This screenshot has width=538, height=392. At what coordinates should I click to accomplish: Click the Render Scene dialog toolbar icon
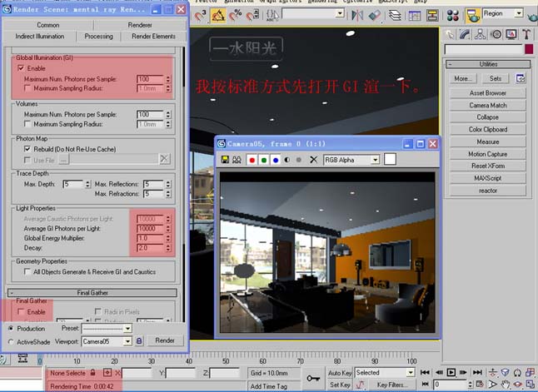[x=472, y=16]
